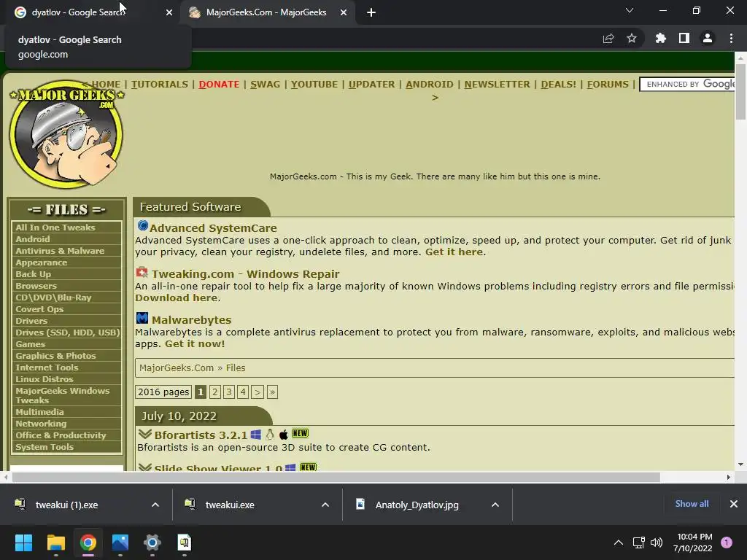This screenshot has width=747, height=560.
Task: Open the Chrome tab search dropdown
Action: pos(630,10)
